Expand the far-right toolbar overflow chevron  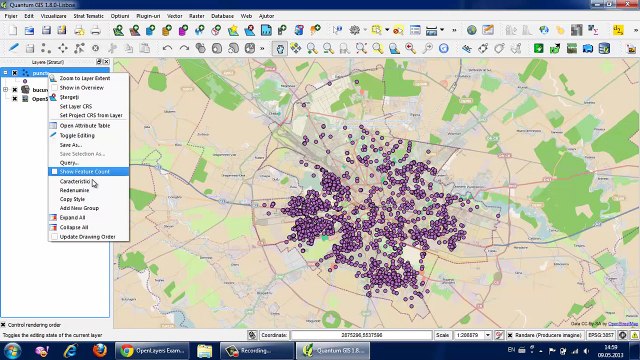(636, 30)
